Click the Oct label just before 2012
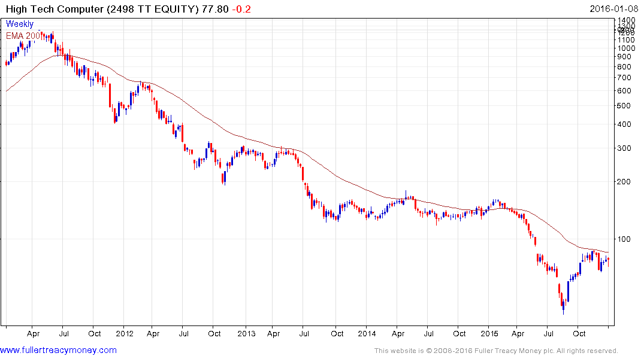The image size is (644, 359). point(95,333)
